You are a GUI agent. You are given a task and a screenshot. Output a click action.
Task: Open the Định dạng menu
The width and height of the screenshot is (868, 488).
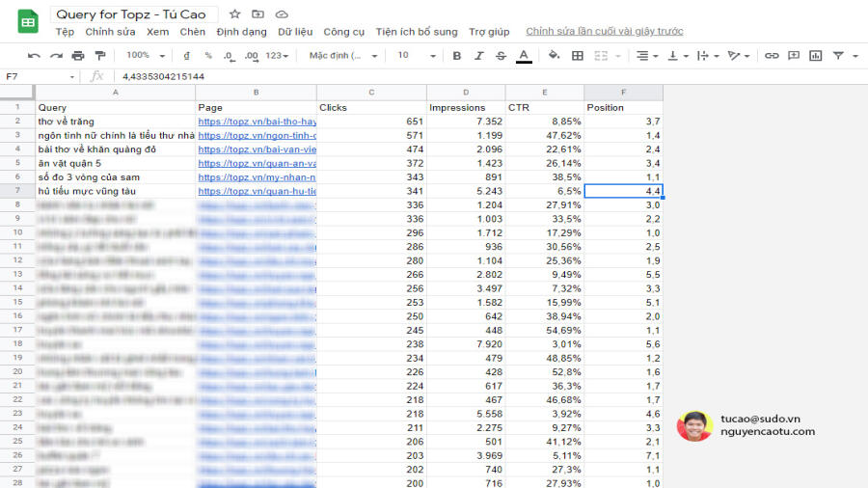tap(241, 32)
